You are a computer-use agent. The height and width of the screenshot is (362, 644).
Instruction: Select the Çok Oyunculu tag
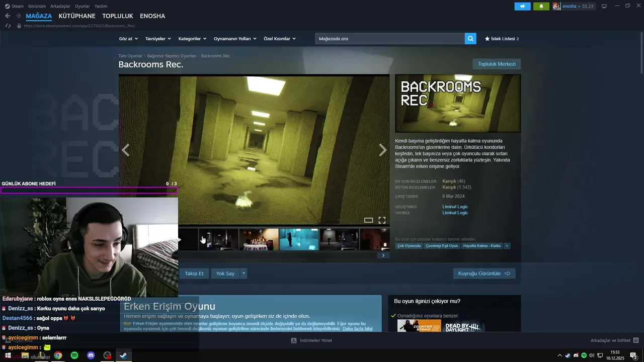(x=409, y=246)
